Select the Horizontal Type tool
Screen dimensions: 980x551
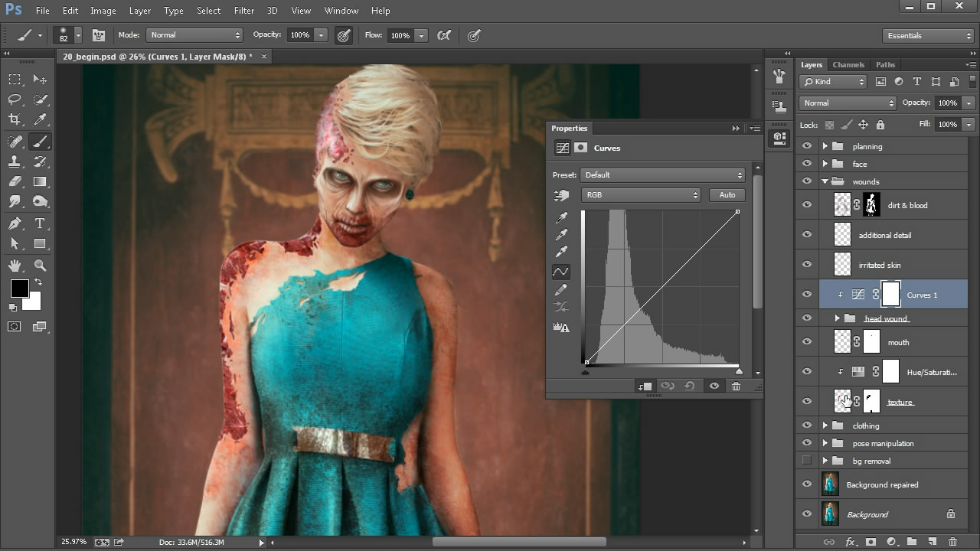(40, 223)
